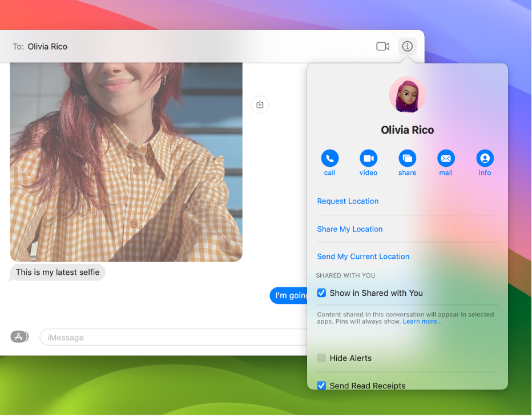Open the apps picker beside the message field
Image resolution: width=532 pixels, height=417 pixels.
pyautogui.click(x=19, y=336)
